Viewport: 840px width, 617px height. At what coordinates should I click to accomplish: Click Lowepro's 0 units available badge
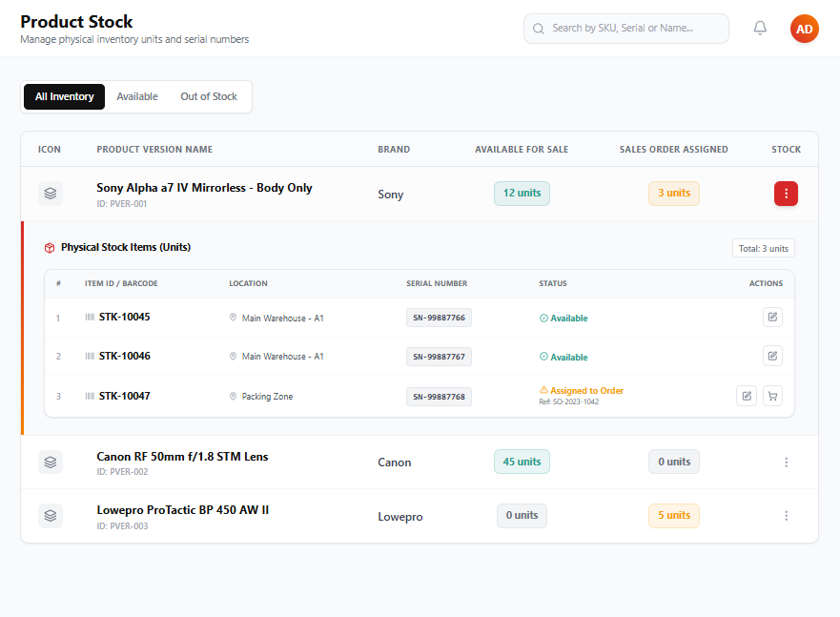click(522, 515)
